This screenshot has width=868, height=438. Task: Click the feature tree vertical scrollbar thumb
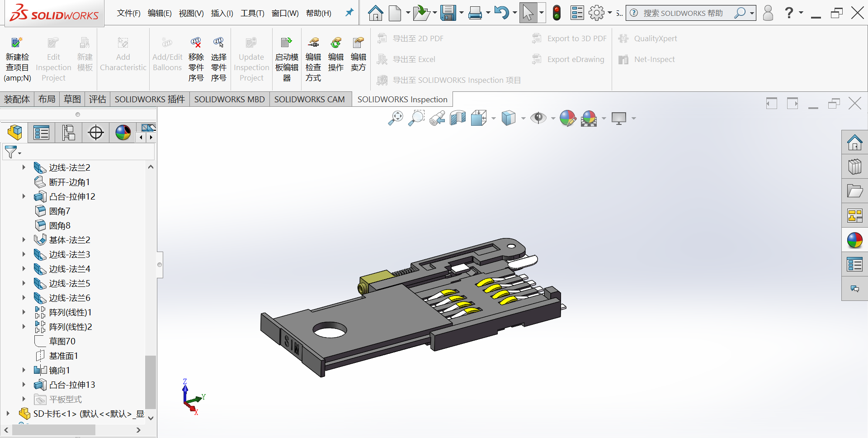click(151, 382)
